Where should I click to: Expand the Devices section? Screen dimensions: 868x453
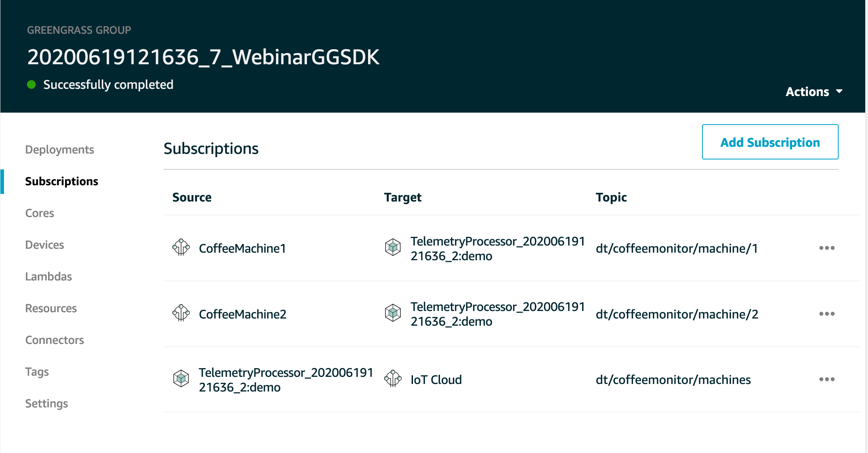45,245
